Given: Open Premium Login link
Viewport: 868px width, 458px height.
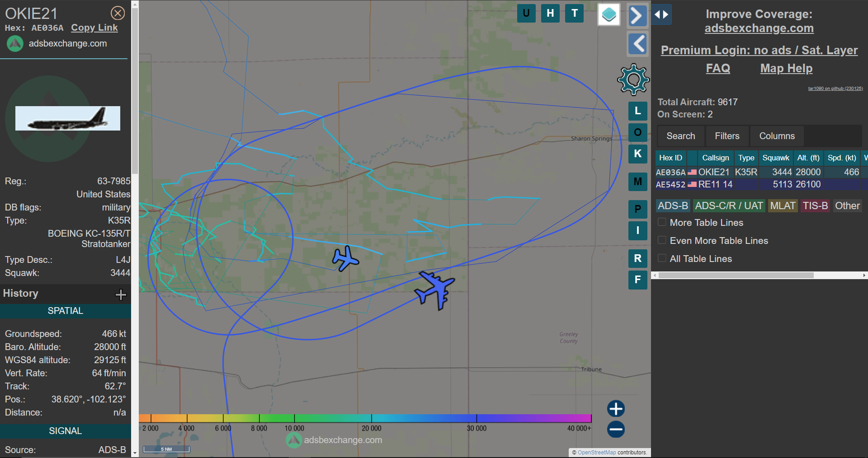Looking at the screenshot, I should click(759, 50).
